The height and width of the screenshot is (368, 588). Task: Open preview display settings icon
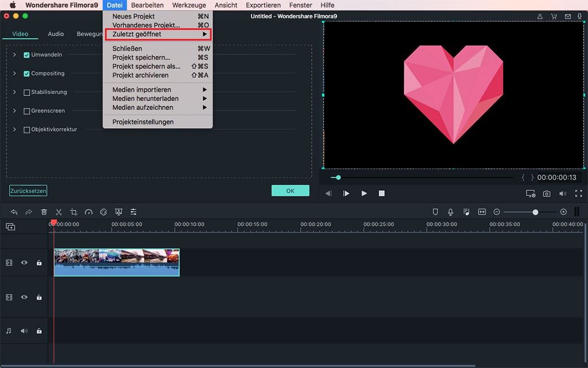(530, 194)
